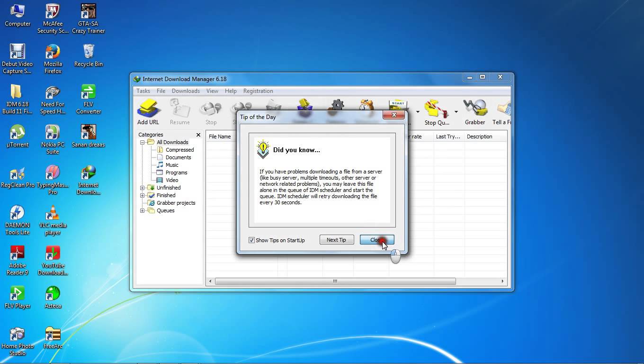Select GTA-SA Crazy Trainer desktop icon
This screenshot has height=364, width=644.
89,19
